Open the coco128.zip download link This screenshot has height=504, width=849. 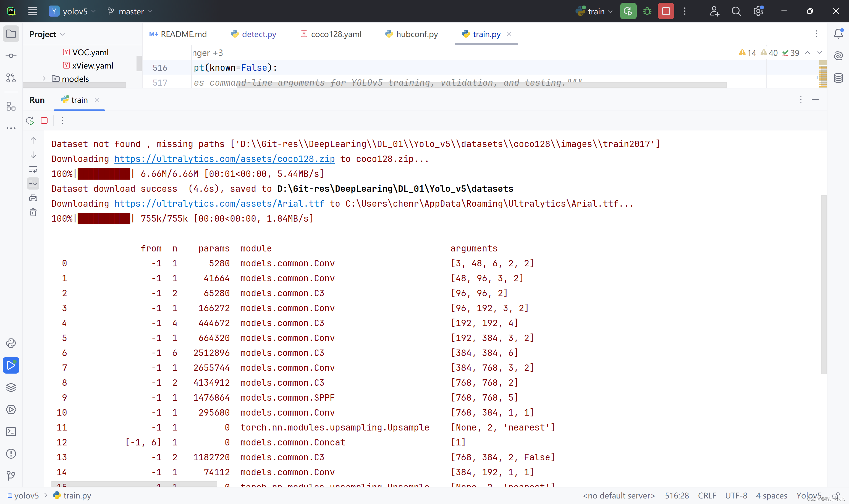224,159
